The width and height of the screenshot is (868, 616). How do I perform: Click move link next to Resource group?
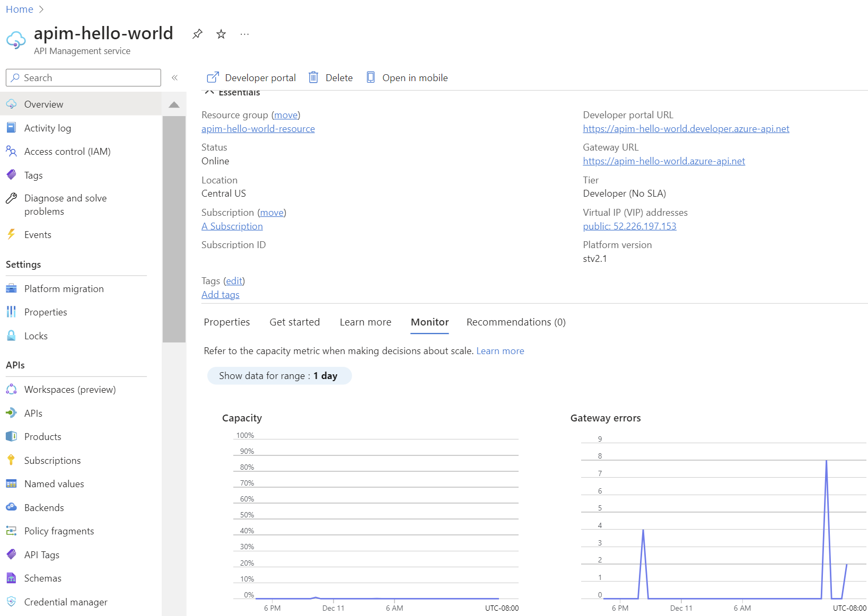pos(286,115)
